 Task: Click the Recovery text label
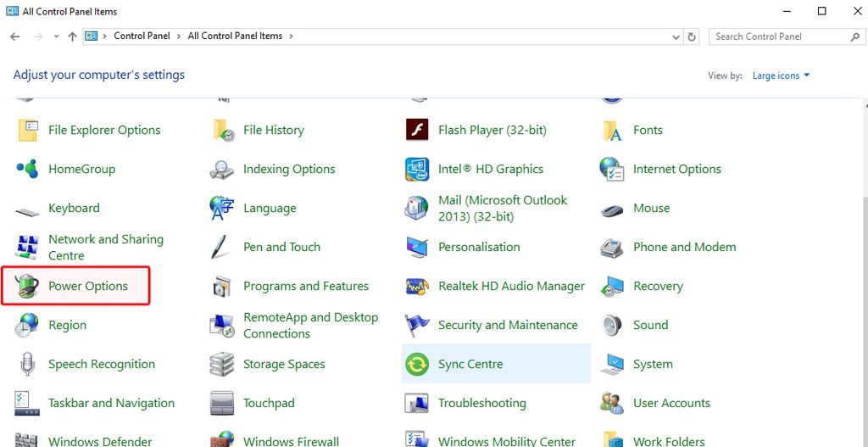coord(658,287)
